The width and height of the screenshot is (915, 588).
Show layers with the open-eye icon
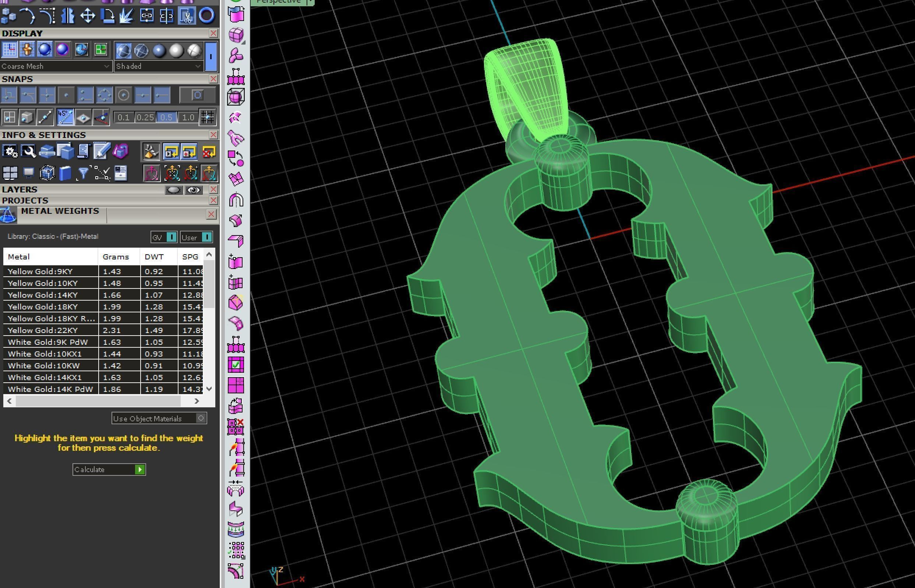[193, 190]
